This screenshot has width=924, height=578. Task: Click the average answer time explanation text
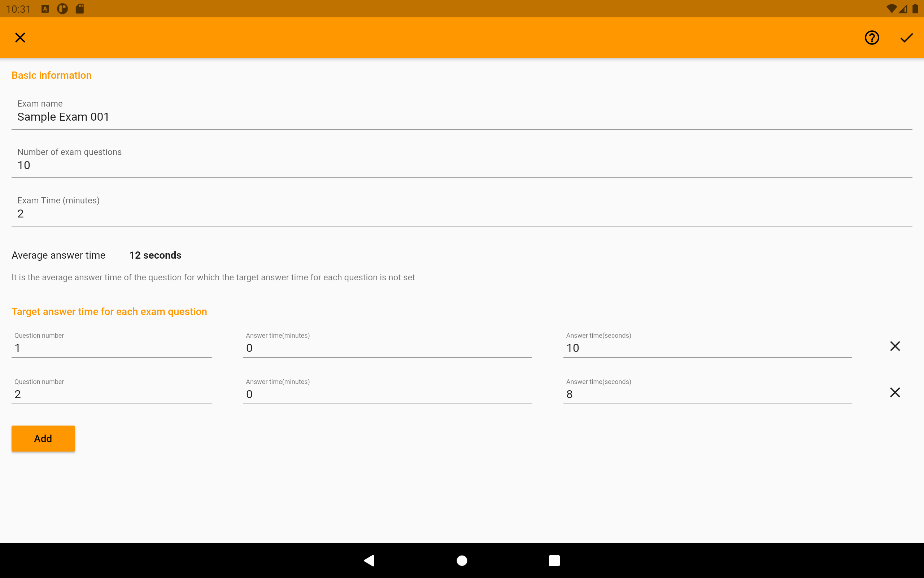point(213,277)
